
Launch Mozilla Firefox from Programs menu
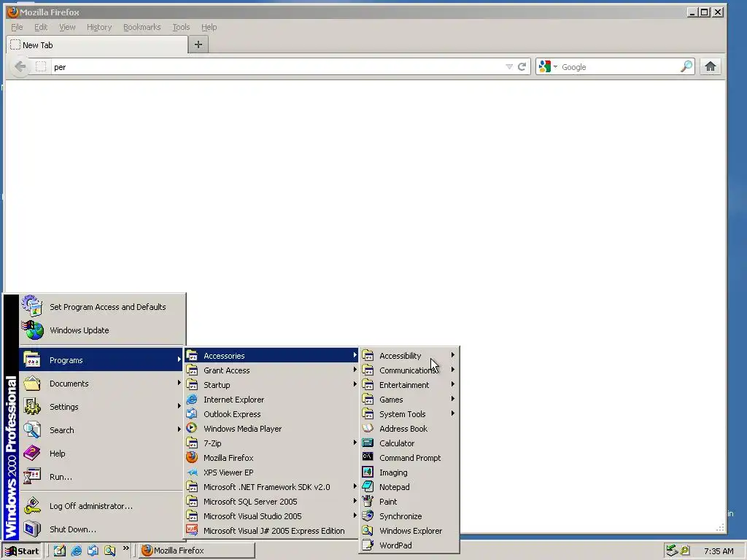coord(271,458)
